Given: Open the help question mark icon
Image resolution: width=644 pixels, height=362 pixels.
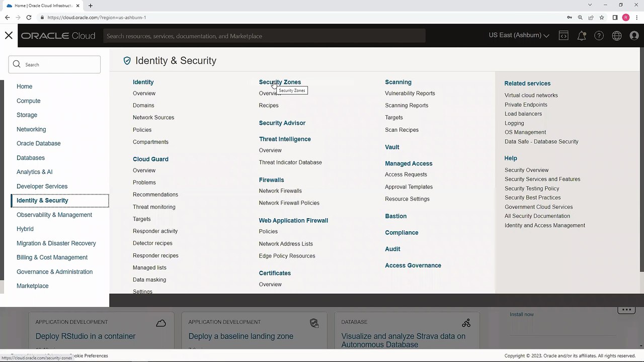Looking at the screenshot, I should coord(599,36).
